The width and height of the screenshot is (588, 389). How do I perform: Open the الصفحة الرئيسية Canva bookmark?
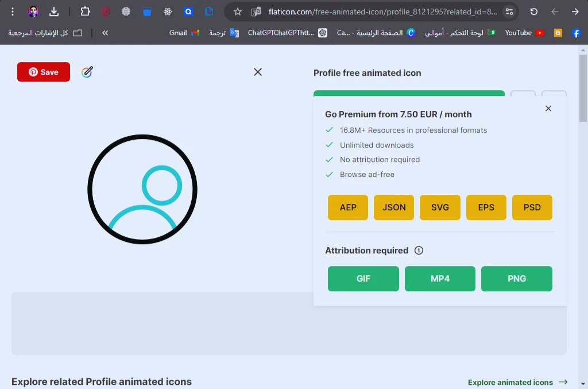(376, 33)
